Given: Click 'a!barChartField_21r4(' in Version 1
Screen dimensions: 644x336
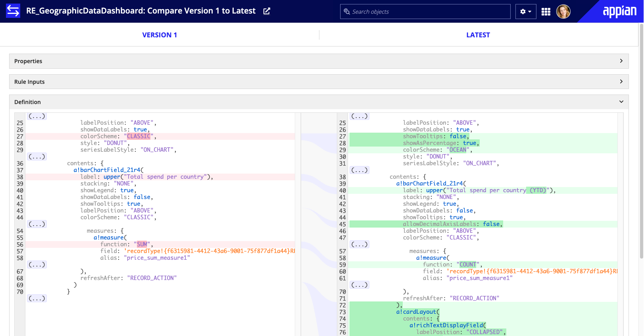Looking at the screenshot, I should point(109,170).
